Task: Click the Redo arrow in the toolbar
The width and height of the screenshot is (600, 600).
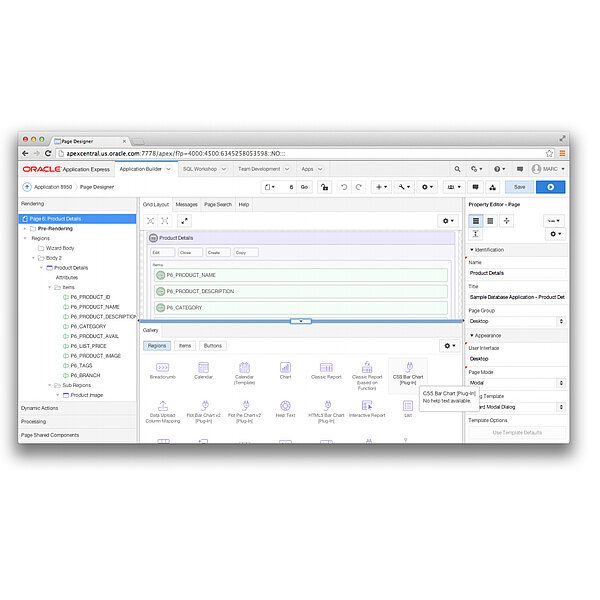Action: coord(359,187)
